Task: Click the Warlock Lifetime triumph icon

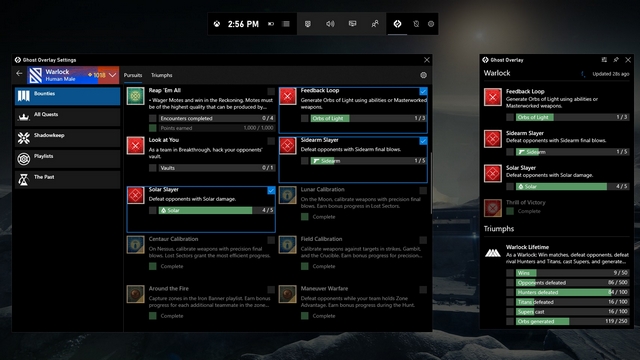Action: click(x=493, y=253)
